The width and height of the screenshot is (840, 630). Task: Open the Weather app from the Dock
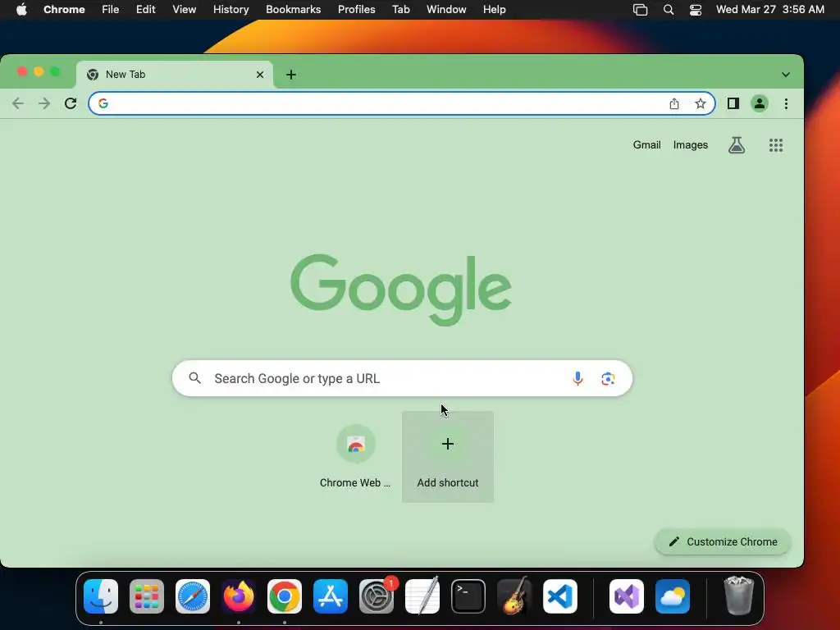point(673,596)
